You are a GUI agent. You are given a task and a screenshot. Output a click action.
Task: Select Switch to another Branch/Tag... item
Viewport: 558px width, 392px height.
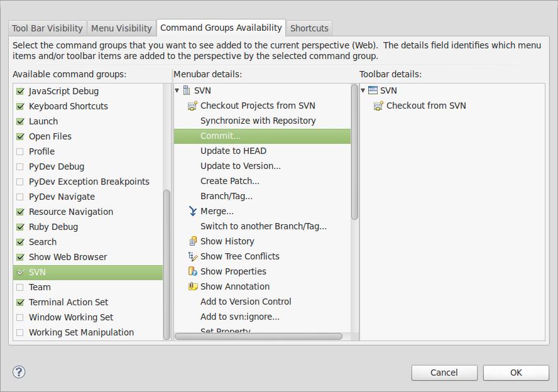tap(263, 226)
